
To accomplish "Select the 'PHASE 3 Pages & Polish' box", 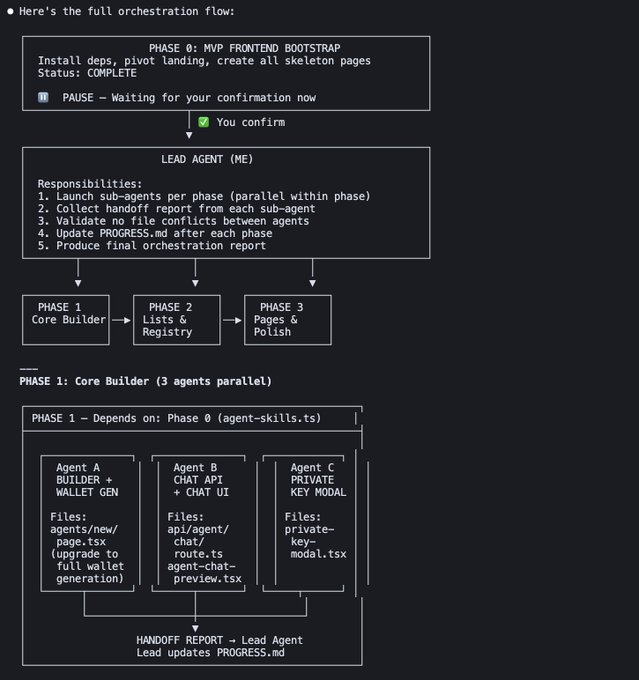I will pos(288,320).
